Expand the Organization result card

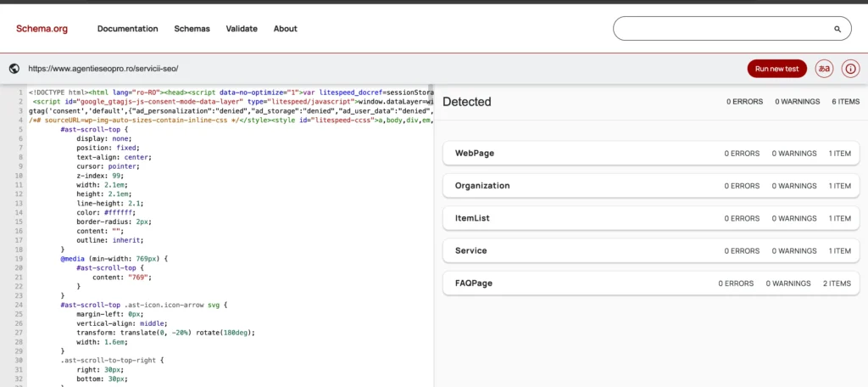(x=651, y=186)
